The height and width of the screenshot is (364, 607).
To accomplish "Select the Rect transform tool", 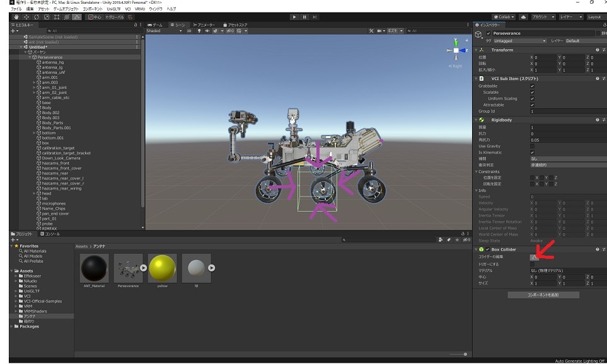I will tap(57, 17).
